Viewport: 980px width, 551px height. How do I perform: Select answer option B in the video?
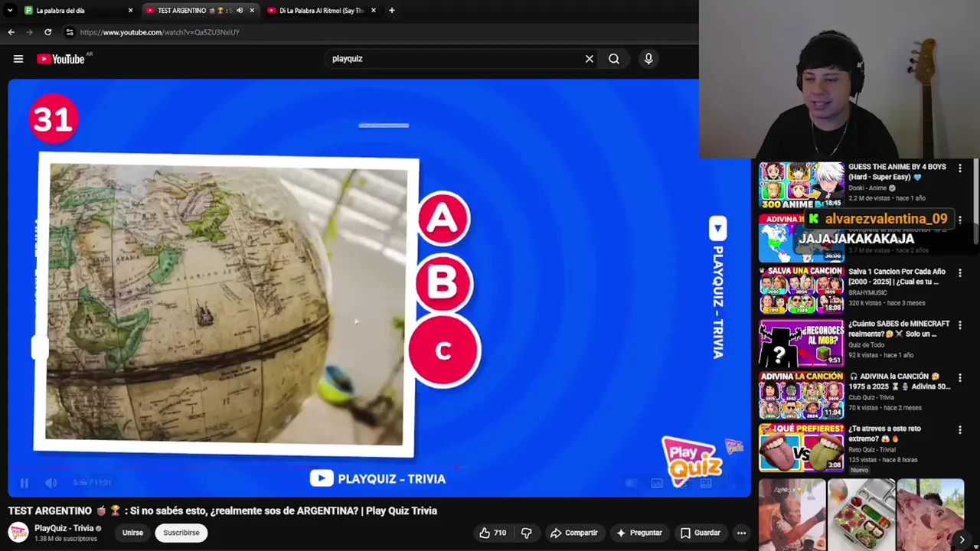pyautogui.click(x=444, y=283)
